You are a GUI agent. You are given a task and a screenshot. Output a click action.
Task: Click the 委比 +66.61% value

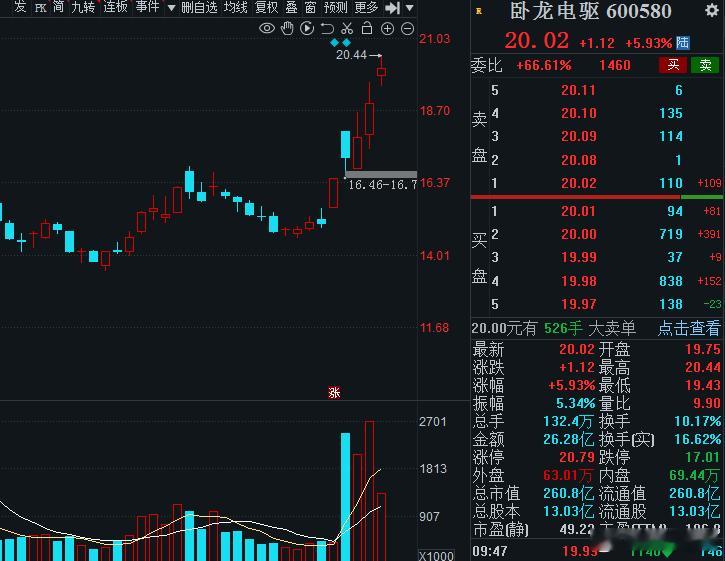[544, 65]
